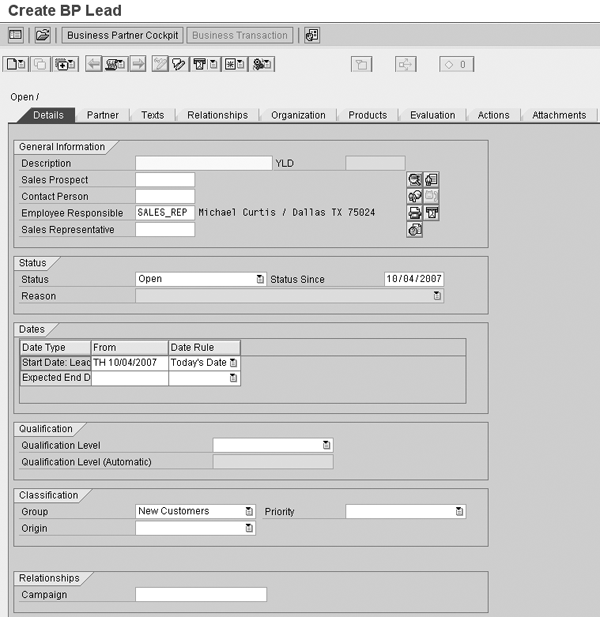This screenshot has width=600, height=617.
Task: Open the Organization tab
Action: pos(298,115)
